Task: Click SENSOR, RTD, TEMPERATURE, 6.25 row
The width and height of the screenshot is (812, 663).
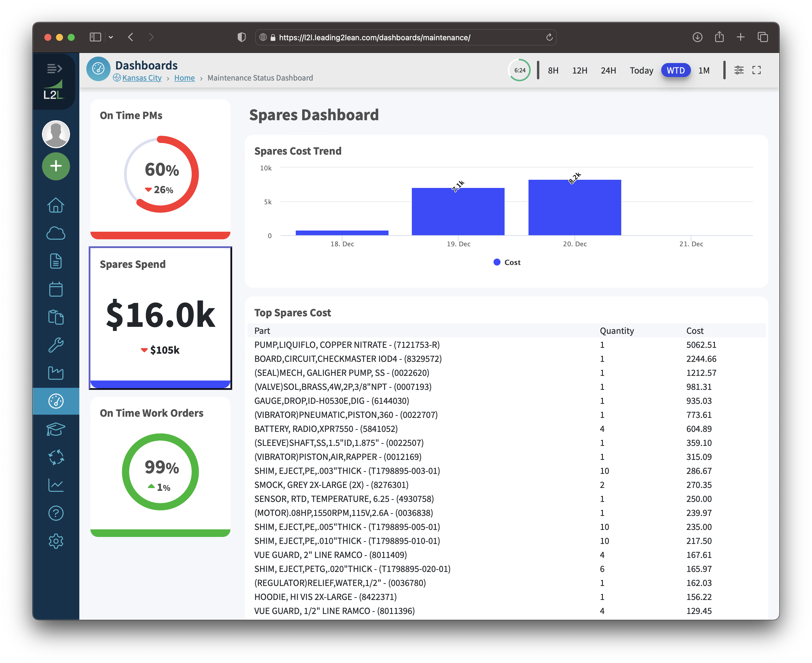Action: click(x=506, y=499)
